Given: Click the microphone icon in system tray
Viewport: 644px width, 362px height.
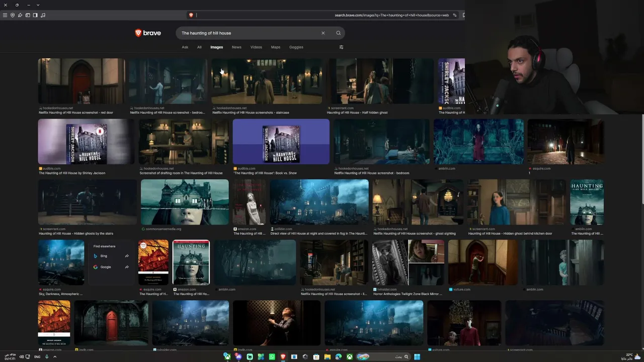Looking at the screenshot, I should 47,357.
